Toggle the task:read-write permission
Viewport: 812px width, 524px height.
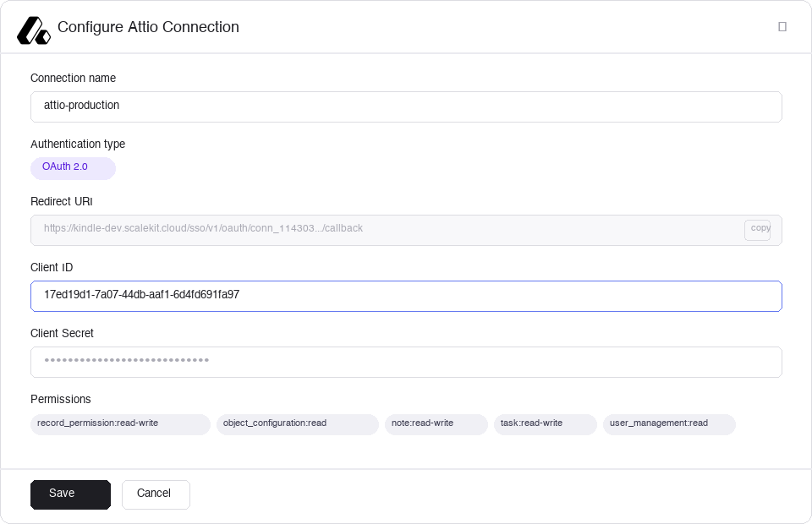point(545,423)
